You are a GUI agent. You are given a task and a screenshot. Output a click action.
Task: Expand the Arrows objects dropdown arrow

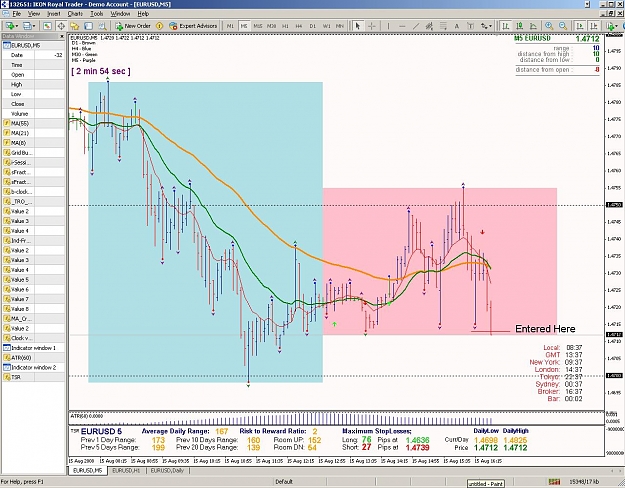491,26
